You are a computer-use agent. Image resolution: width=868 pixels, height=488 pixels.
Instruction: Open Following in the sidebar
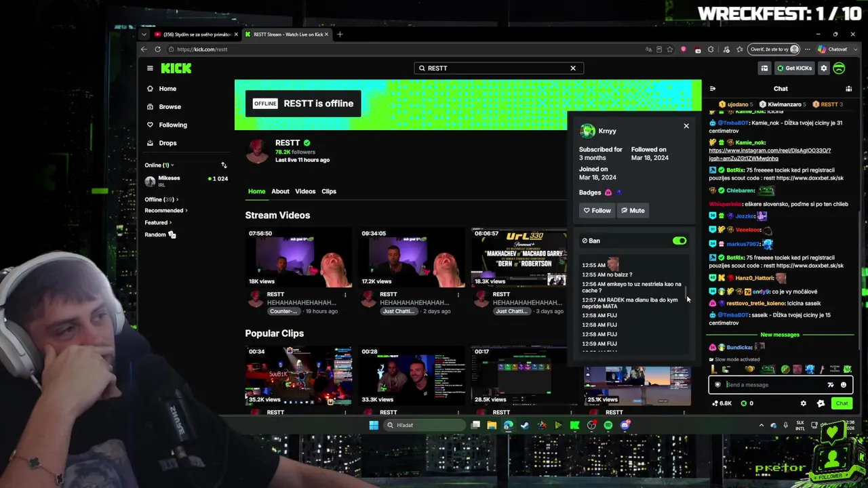click(x=173, y=125)
